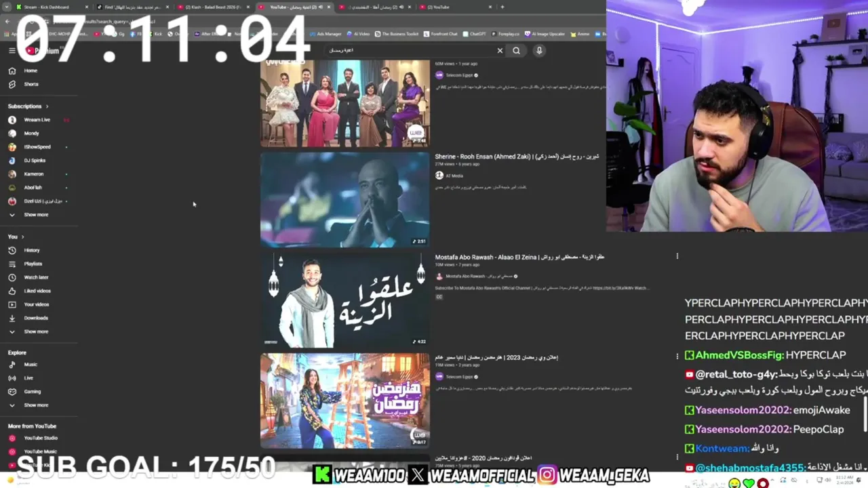Play the top Telecom Egypt video thumbnail
This screenshot has height=488, width=868.
click(344, 103)
